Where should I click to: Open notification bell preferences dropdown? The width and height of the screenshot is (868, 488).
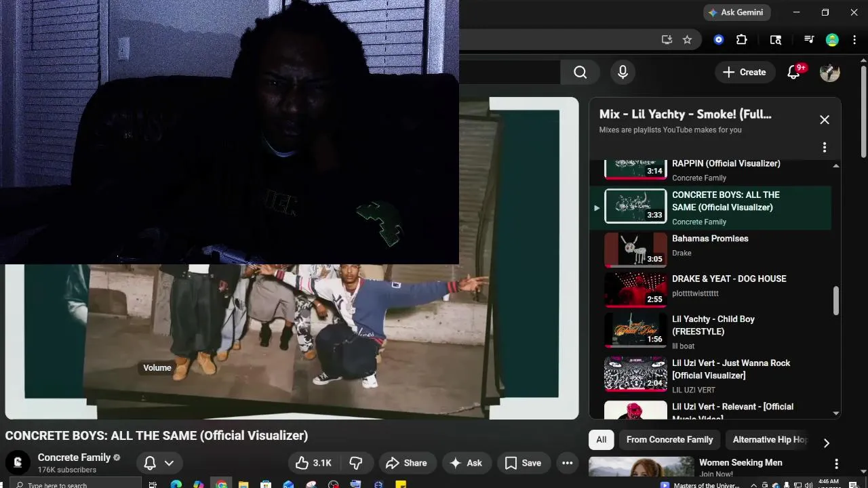[159, 463]
